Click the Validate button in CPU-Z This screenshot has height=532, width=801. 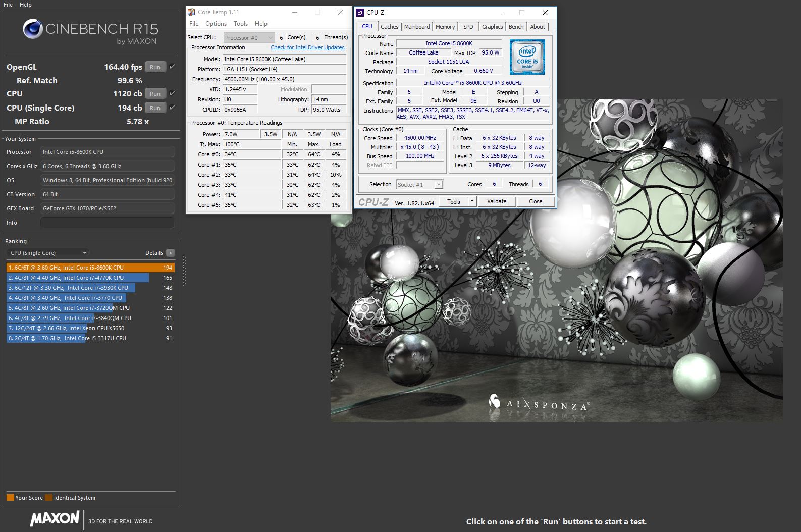[x=497, y=201]
